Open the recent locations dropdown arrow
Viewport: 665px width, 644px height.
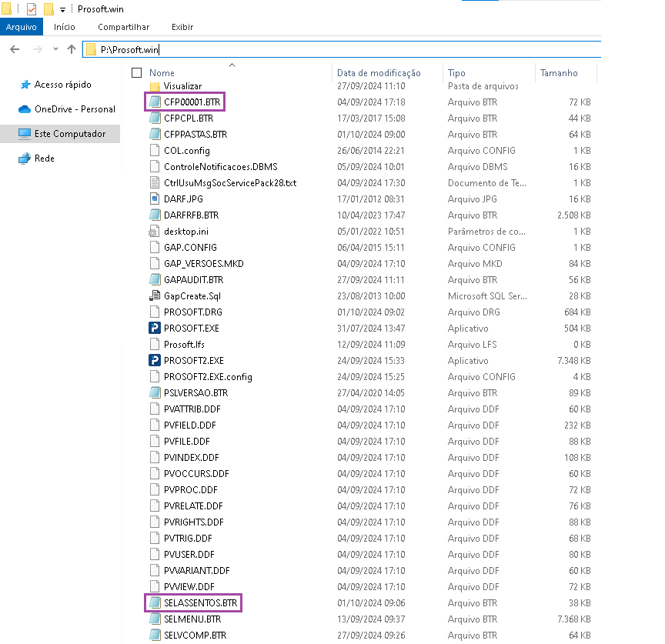coord(55,49)
